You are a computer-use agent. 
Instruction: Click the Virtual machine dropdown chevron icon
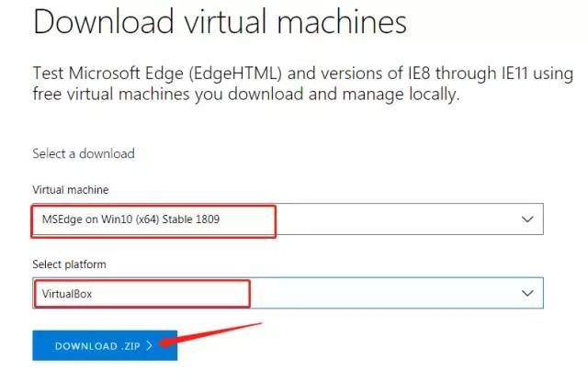tap(527, 220)
